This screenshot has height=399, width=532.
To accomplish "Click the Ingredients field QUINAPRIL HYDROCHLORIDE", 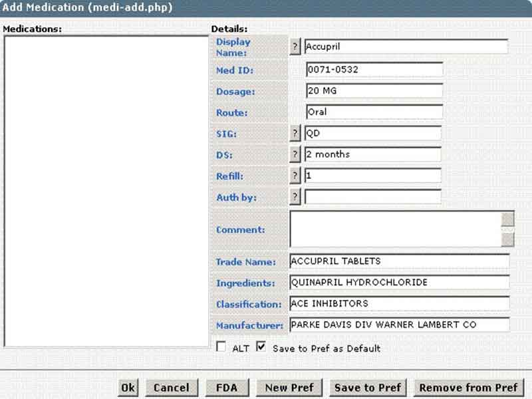I will [x=400, y=282].
